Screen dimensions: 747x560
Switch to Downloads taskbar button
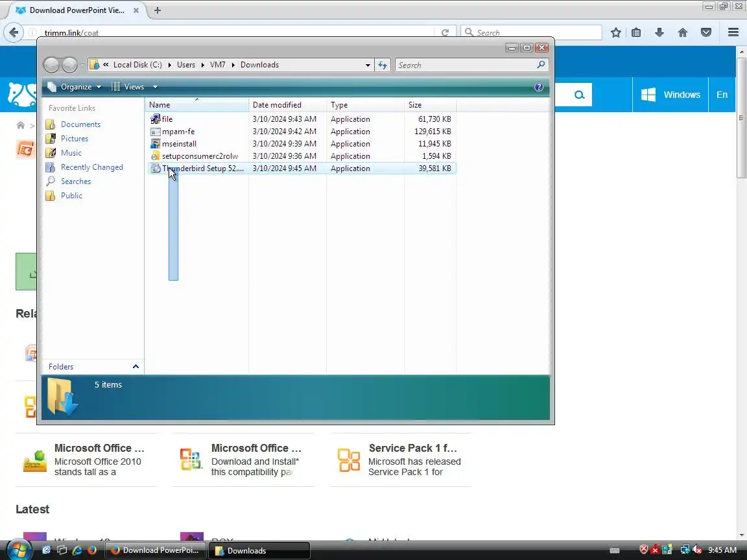(259, 550)
